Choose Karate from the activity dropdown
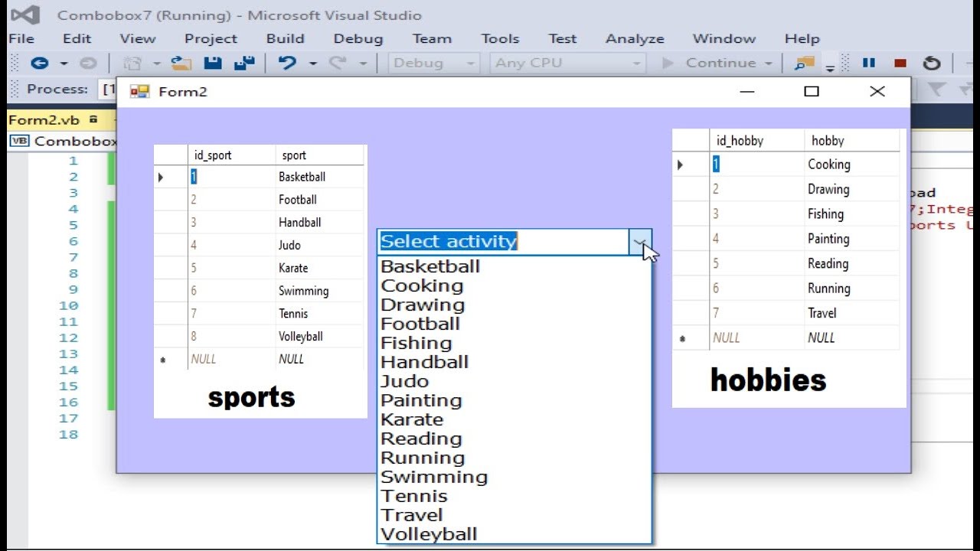The image size is (980, 551). (x=514, y=419)
